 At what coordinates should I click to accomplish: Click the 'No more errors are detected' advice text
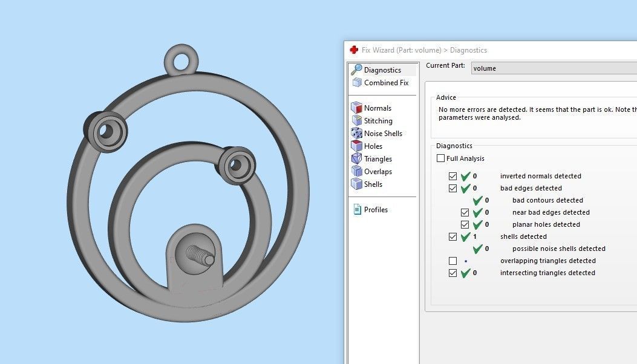pos(537,113)
